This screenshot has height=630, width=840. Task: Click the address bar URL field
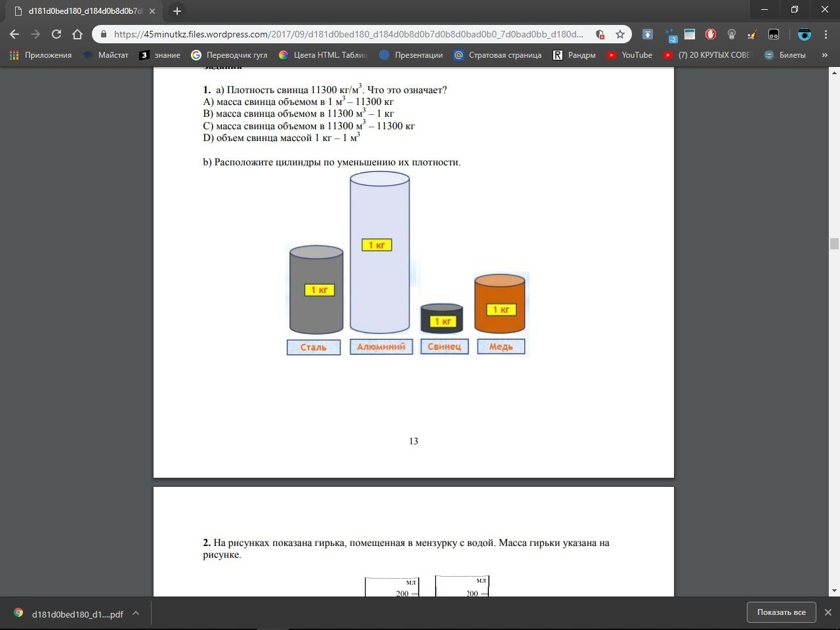(x=348, y=34)
